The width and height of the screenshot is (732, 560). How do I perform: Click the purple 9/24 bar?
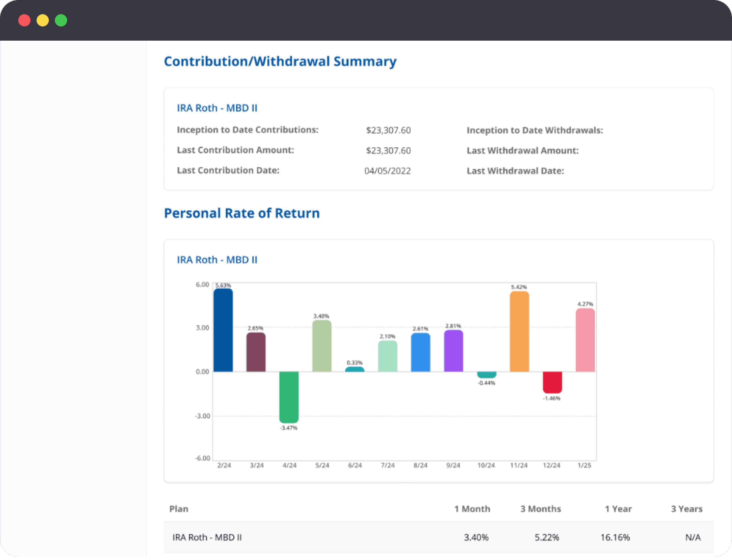453,351
